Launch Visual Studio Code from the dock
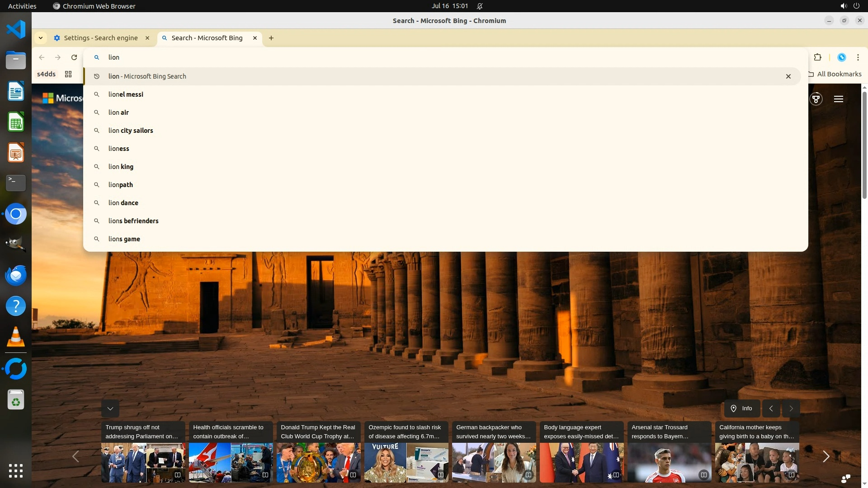 pyautogui.click(x=16, y=30)
